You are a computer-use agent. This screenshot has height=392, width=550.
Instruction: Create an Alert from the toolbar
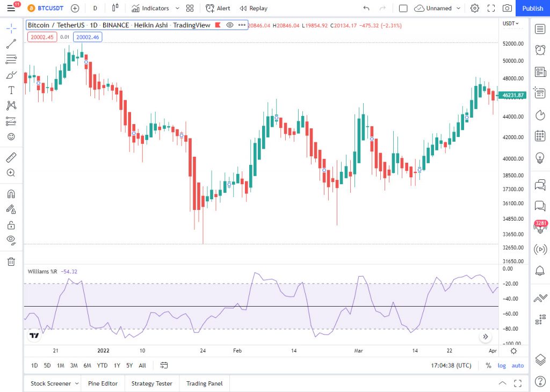click(218, 8)
